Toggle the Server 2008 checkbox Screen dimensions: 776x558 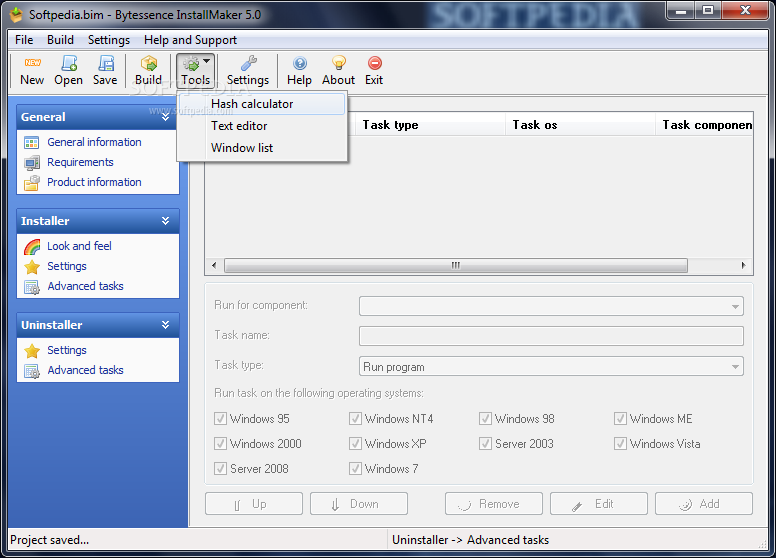(x=220, y=468)
